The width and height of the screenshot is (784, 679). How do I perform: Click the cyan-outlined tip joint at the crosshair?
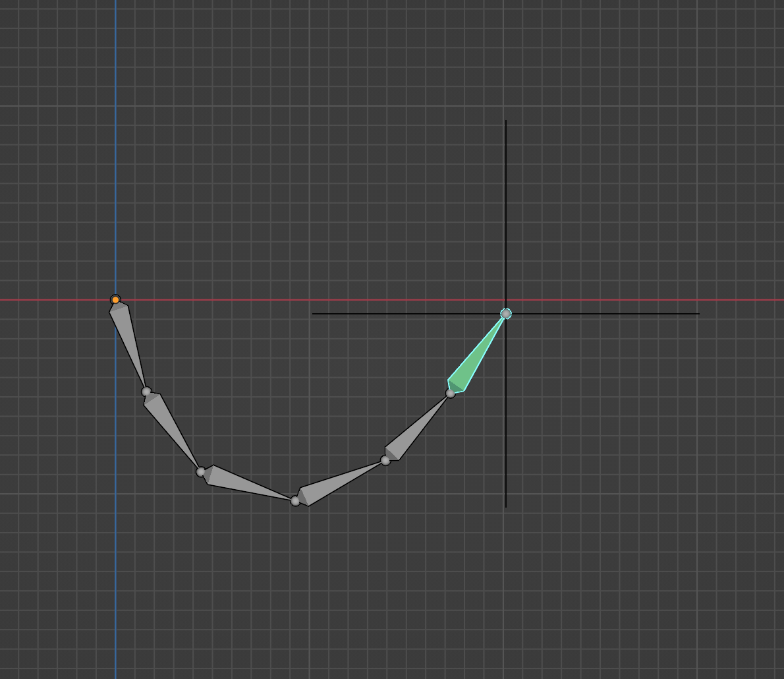(x=506, y=314)
